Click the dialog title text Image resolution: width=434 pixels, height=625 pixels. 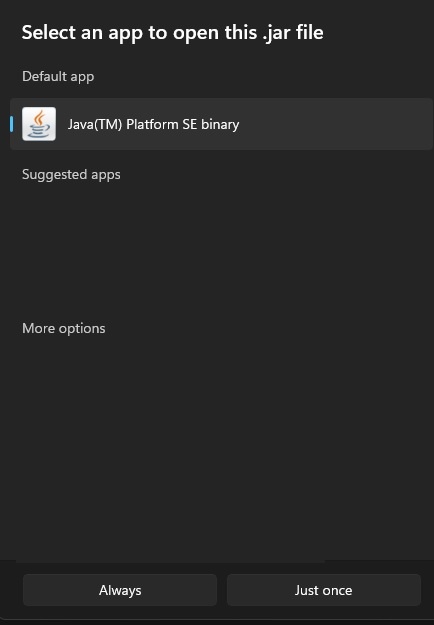tap(173, 33)
